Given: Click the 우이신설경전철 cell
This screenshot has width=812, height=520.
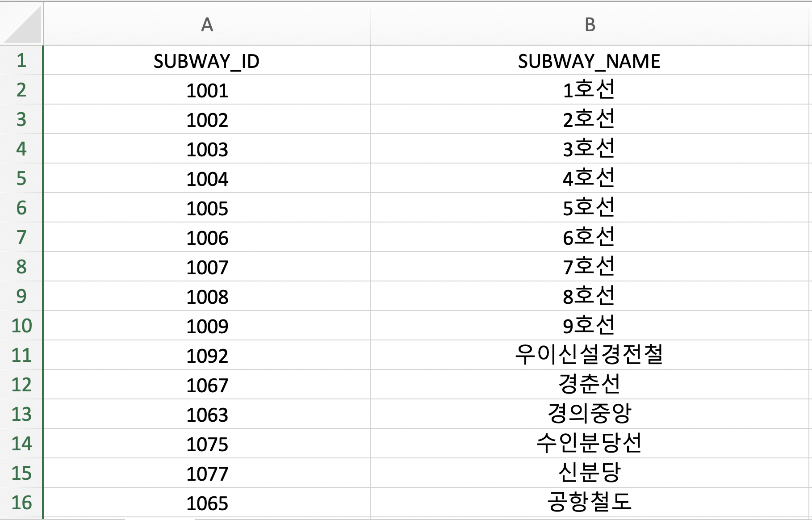Looking at the screenshot, I should click(x=590, y=355).
